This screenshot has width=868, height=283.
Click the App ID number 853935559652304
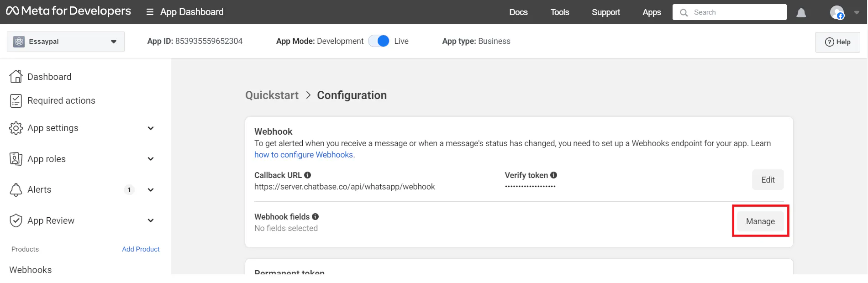tap(209, 41)
